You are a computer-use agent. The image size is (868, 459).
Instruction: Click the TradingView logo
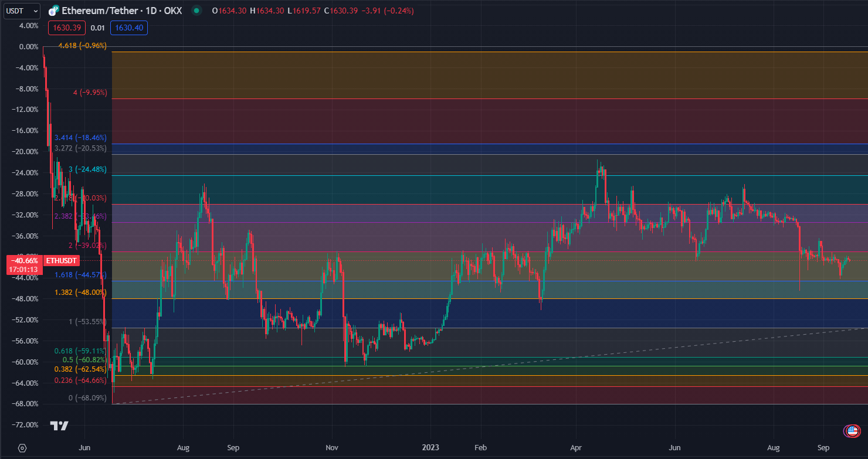coord(59,426)
